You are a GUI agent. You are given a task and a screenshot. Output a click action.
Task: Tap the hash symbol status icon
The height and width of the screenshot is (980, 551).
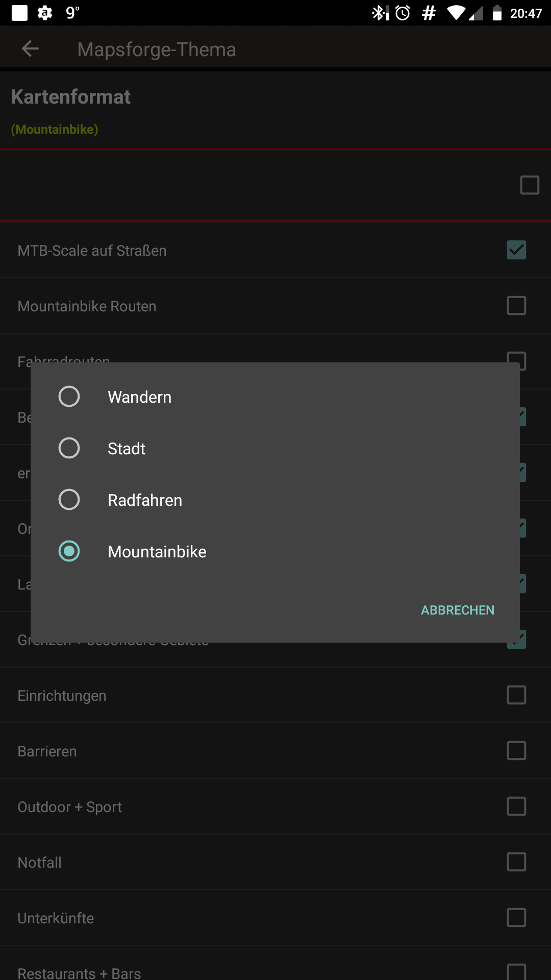click(x=429, y=13)
